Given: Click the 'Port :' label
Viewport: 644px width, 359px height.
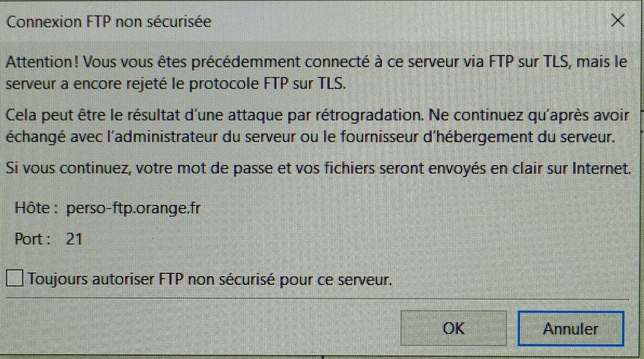Looking at the screenshot, I should [x=33, y=239].
